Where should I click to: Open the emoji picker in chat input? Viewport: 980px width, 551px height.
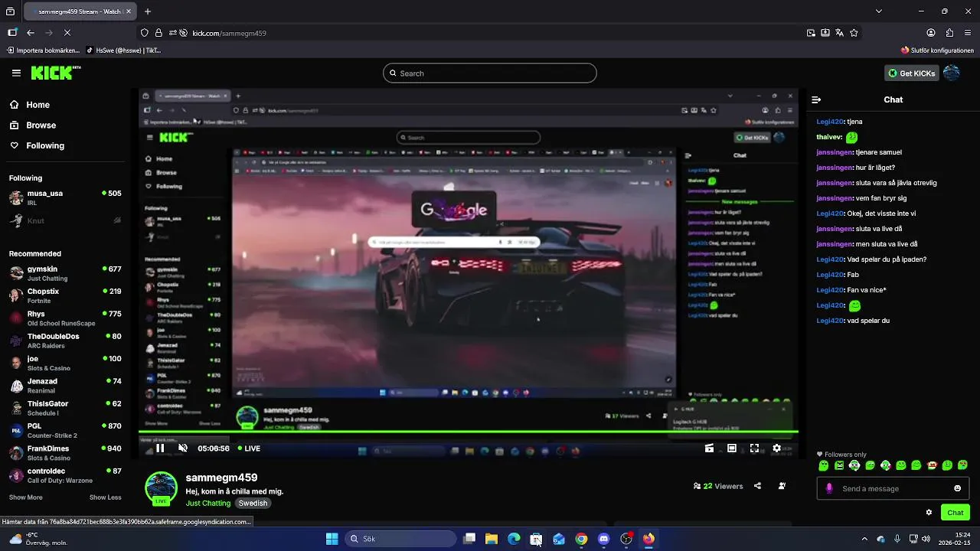point(957,488)
